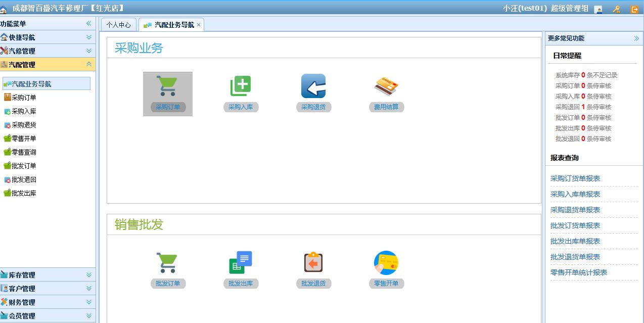
Task: Open the 批发出库 document icon
Action: pos(241,263)
